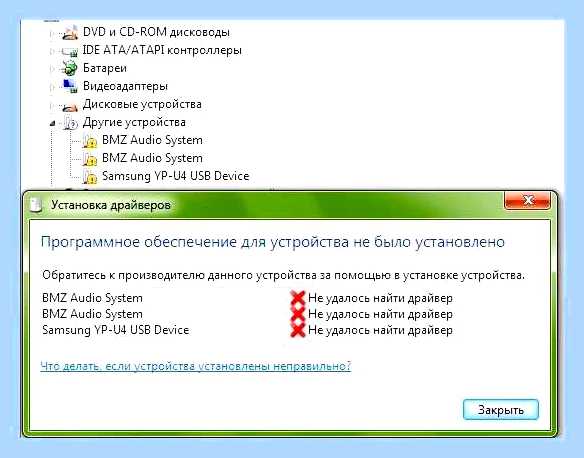
Task: Close the Установка драйверов dialog with X
Action: 527,200
